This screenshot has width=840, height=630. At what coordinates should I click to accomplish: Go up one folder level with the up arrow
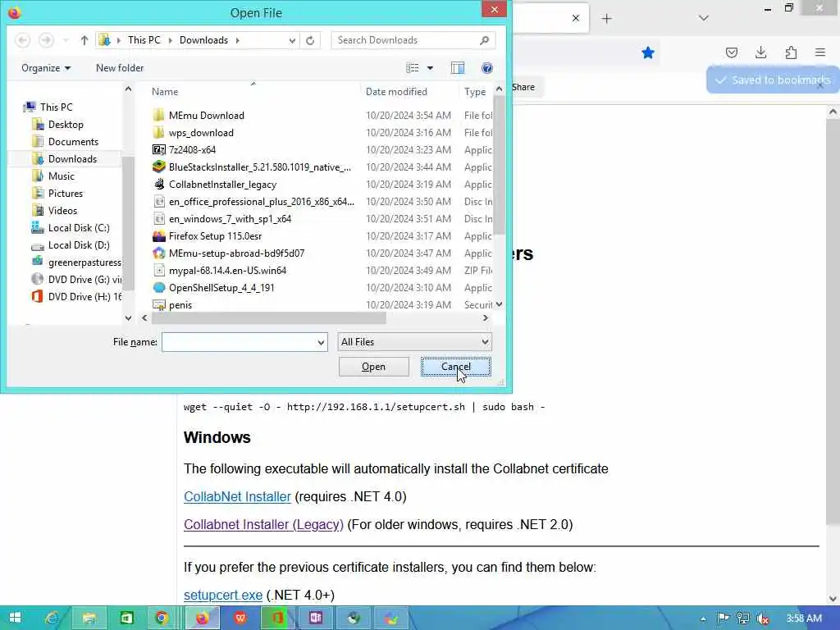click(x=84, y=40)
